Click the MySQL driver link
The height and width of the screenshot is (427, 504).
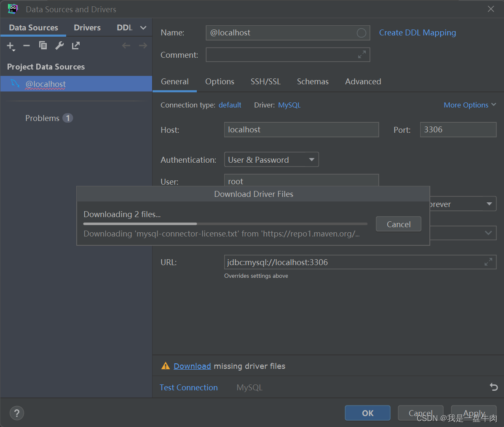point(289,105)
